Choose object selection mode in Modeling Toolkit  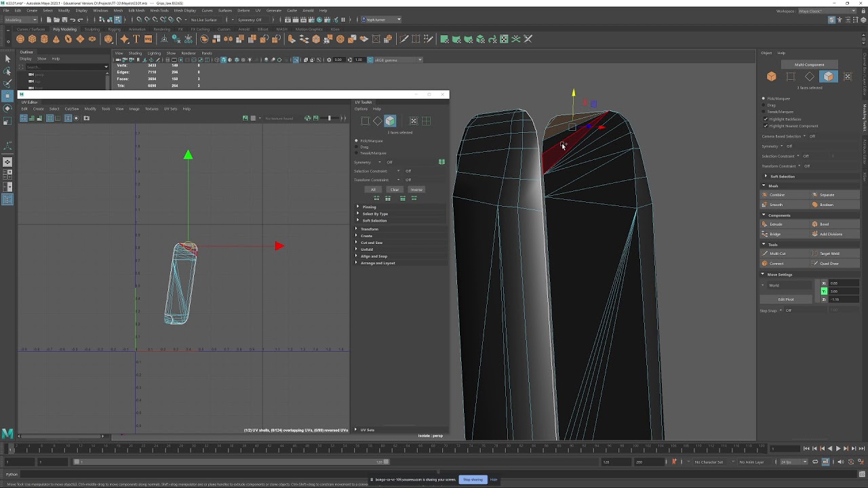tap(771, 77)
